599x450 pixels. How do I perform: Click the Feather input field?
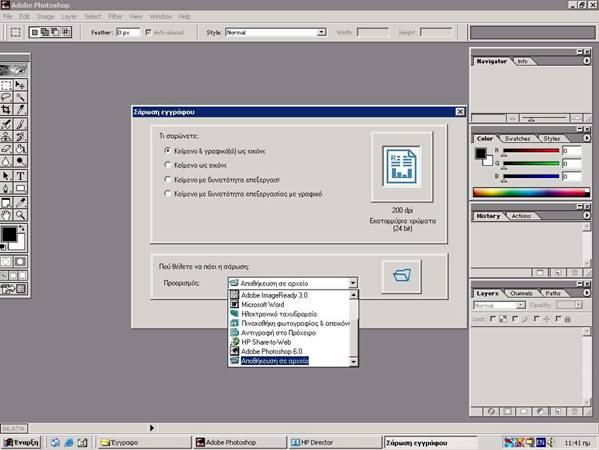(128, 32)
